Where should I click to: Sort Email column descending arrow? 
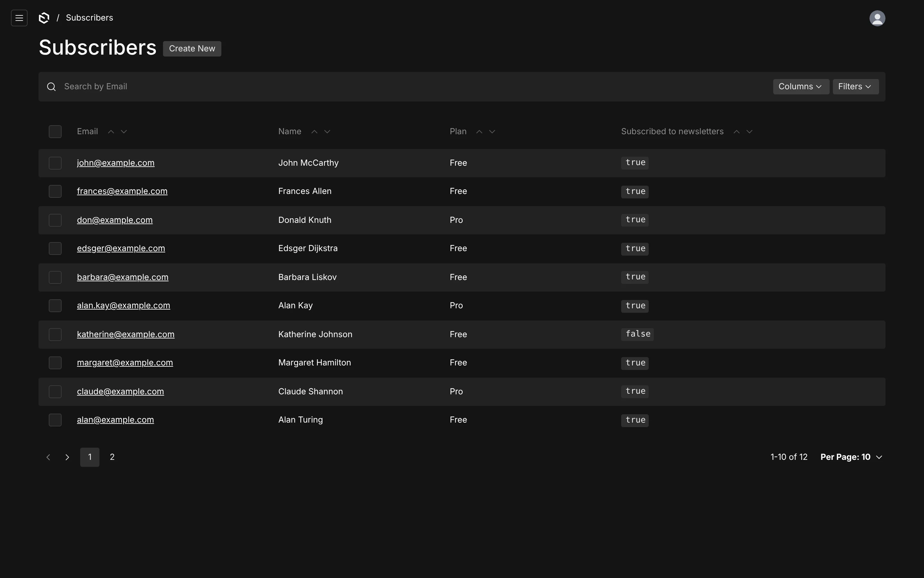click(x=124, y=132)
